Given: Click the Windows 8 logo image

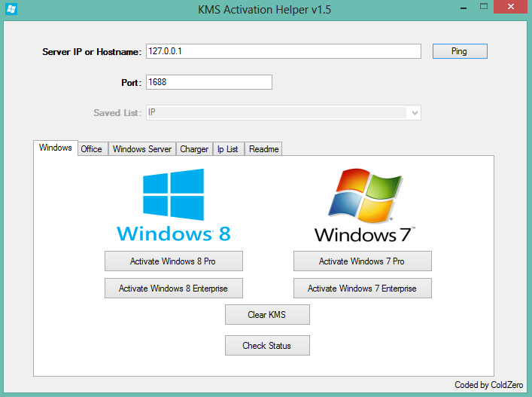Looking at the screenshot, I should (173, 205).
